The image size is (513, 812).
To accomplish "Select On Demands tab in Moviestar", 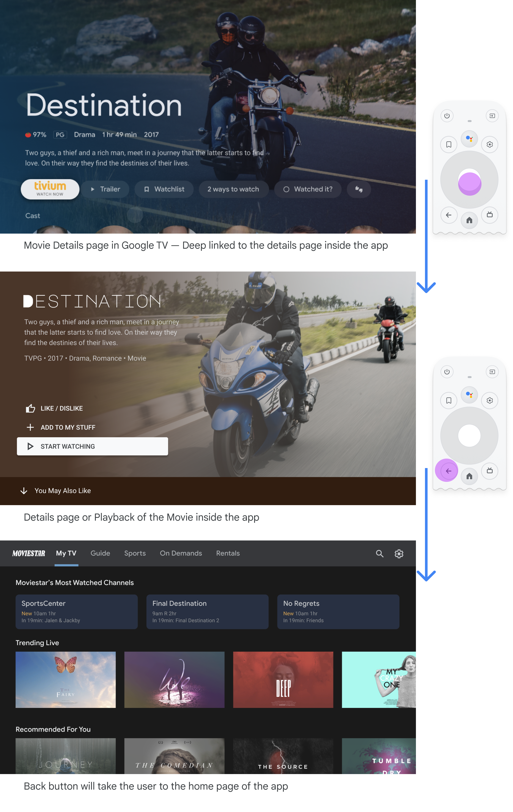I will point(180,553).
